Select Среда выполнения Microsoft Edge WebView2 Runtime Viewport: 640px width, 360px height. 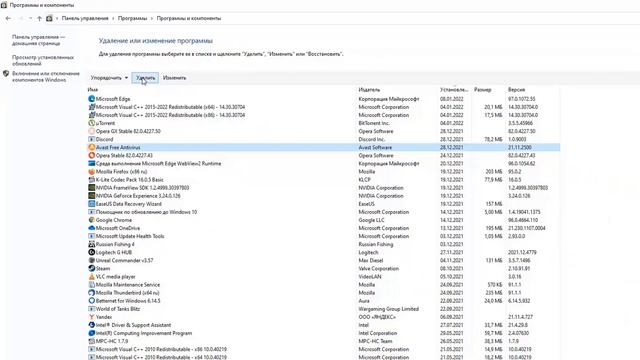click(324, 164)
